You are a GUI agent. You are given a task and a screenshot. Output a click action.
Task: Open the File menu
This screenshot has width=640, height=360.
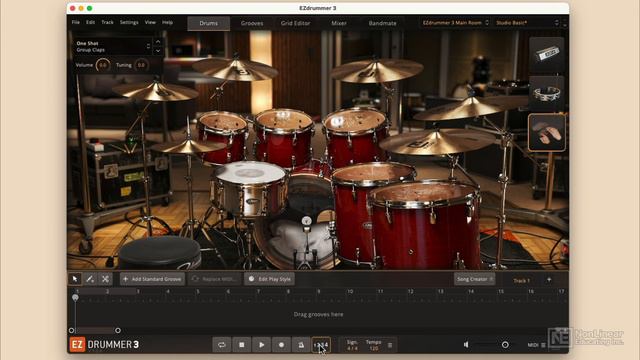point(76,22)
